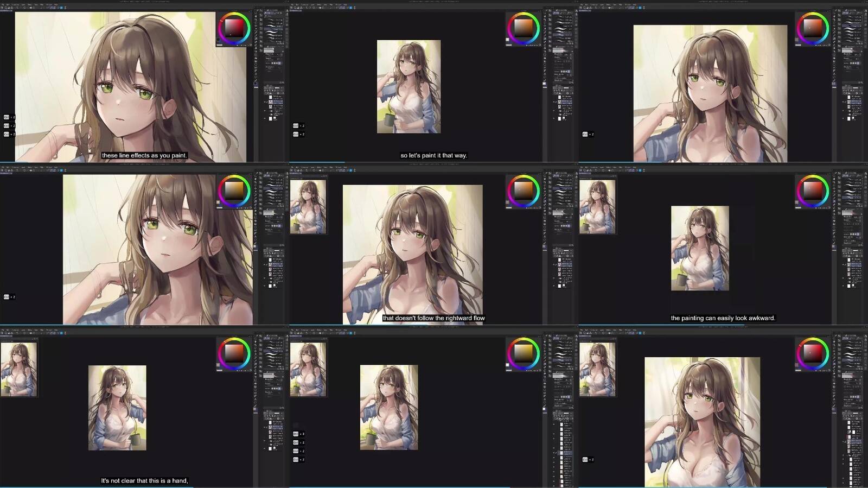
Task: Open Edit menu in 'these line effects' frame
Action: pyautogui.click(x=8, y=4)
